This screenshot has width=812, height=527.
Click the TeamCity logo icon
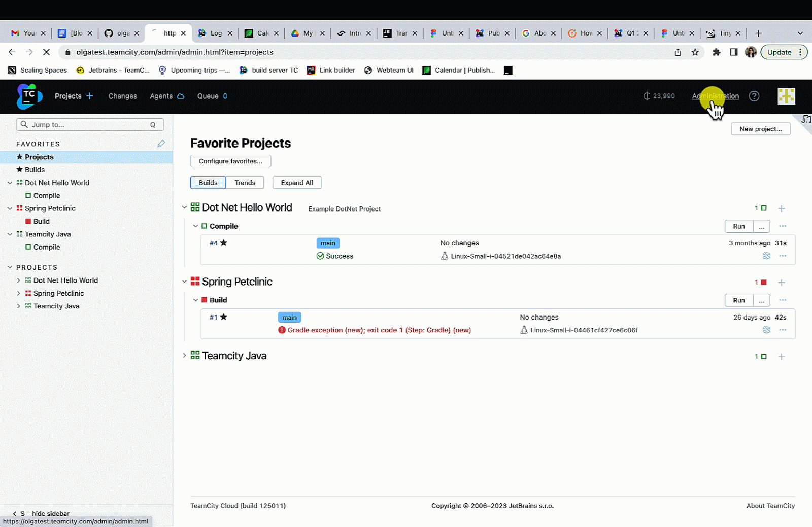pyautogui.click(x=29, y=96)
